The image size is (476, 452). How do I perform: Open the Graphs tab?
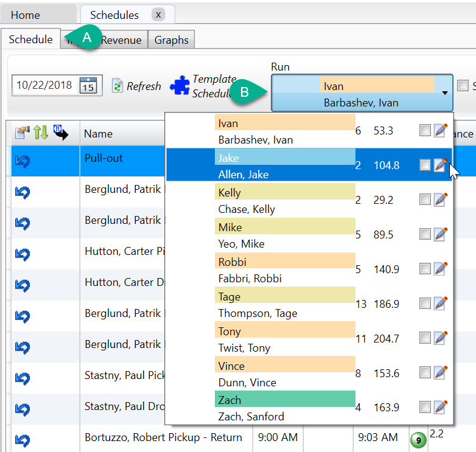point(171,40)
